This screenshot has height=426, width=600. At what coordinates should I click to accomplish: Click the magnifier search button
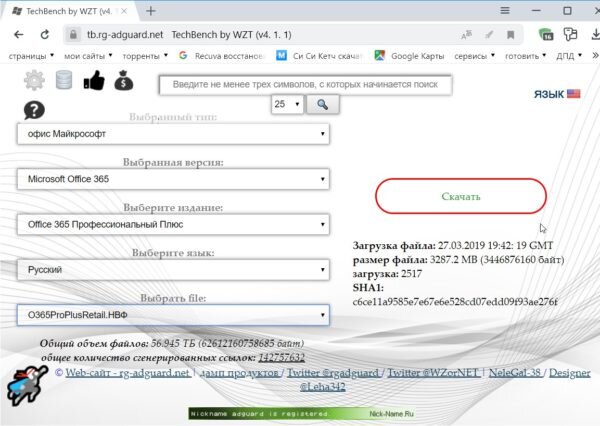click(x=323, y=104)
